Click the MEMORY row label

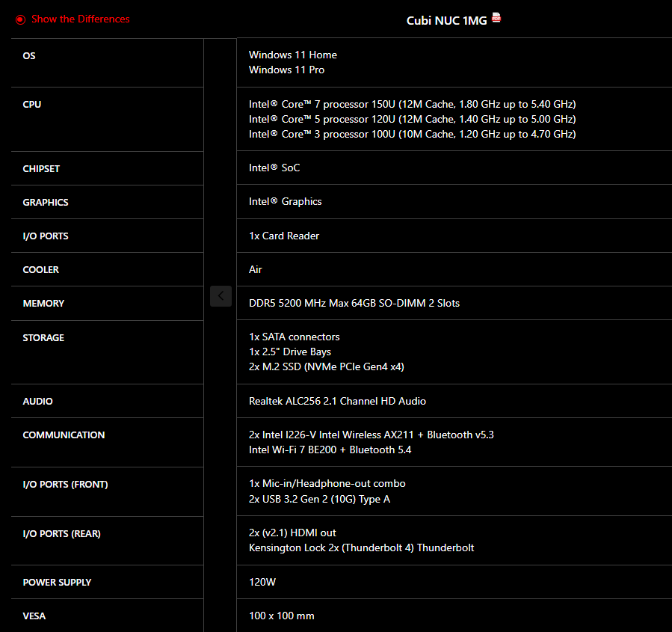click(43, 304)
